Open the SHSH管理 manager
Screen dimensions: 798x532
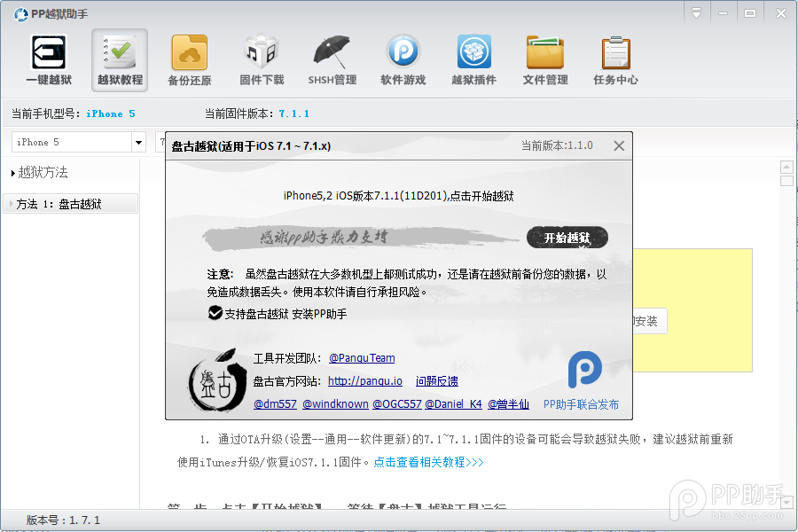(x=331, y=59)
